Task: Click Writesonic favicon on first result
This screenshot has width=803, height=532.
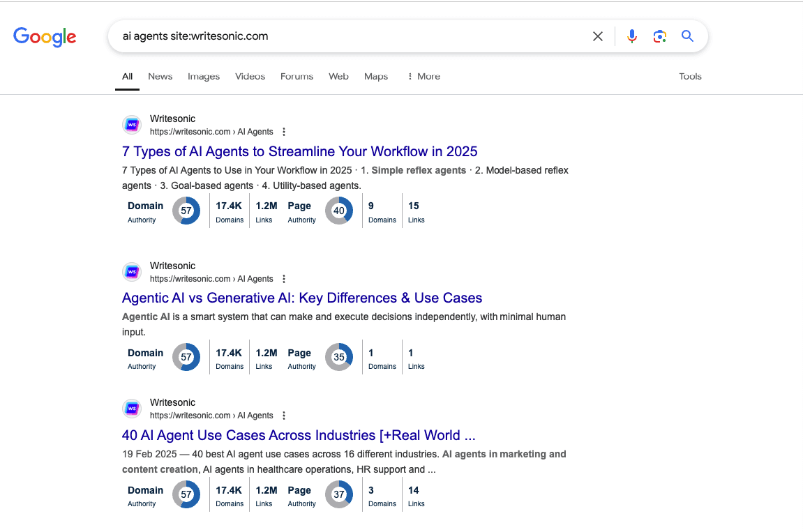Action: 132,125
